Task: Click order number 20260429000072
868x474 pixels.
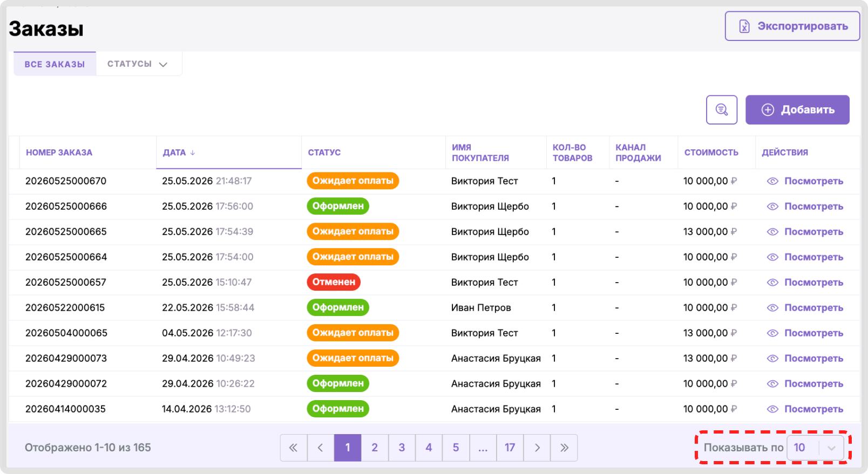Action: (66, 384)
